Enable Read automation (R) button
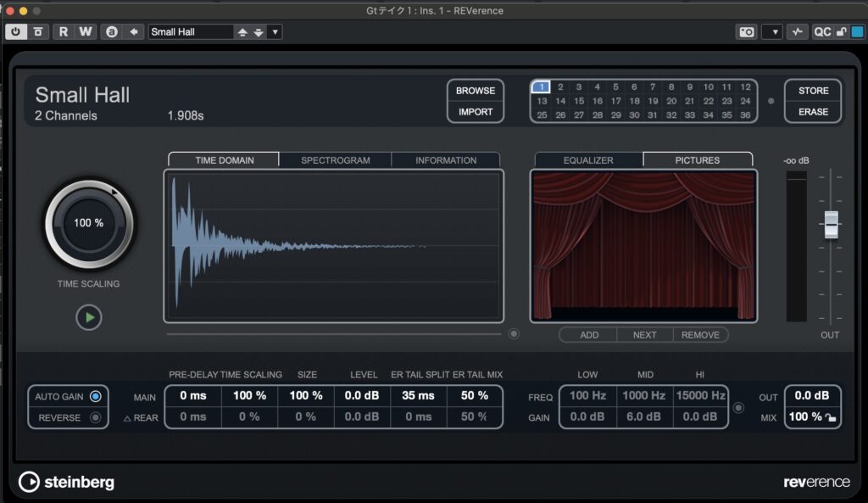This screenshot has height=503, width=868. pyautogui.click(x=64, y=32)
